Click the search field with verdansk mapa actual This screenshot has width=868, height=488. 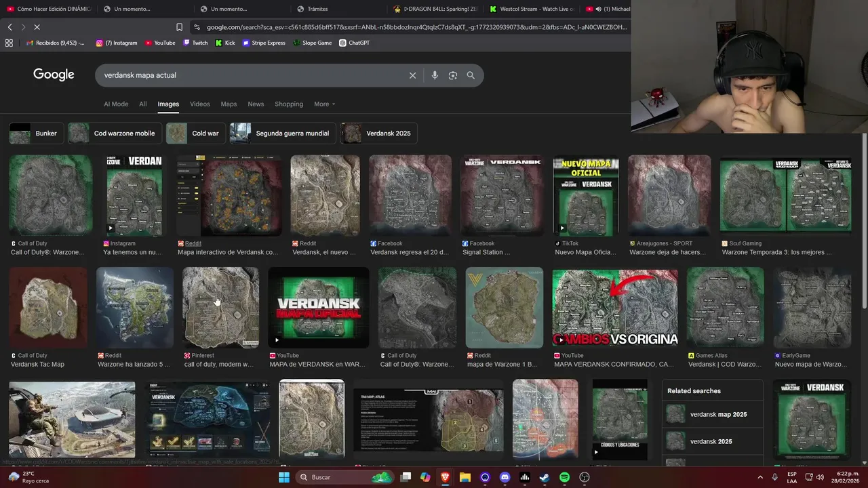tap(251, 75)
